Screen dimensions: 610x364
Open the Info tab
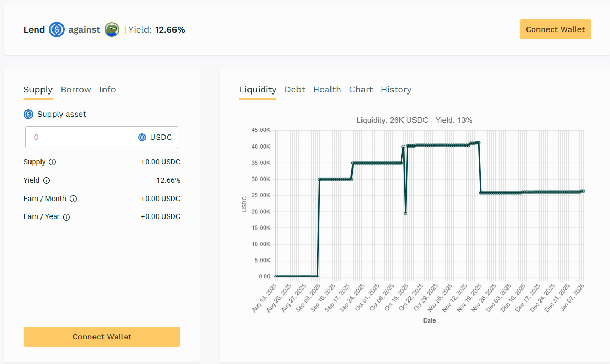[x=107, y=90]
